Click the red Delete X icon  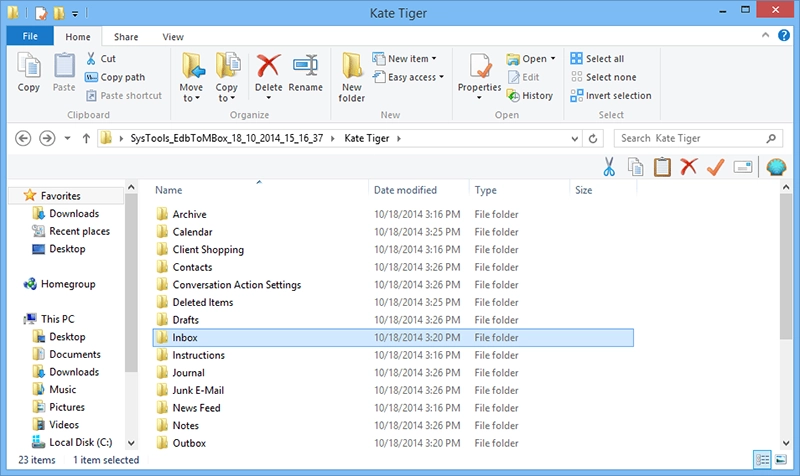(268, 65)
